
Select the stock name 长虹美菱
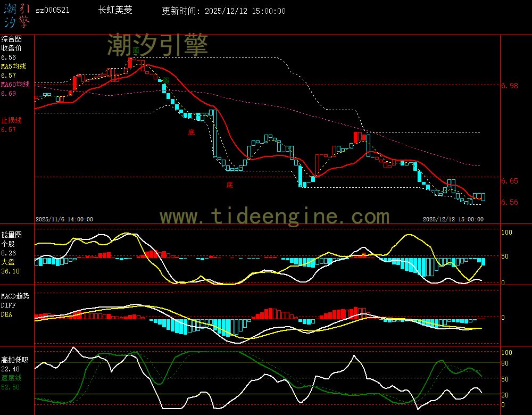click(x=115, y=11)
